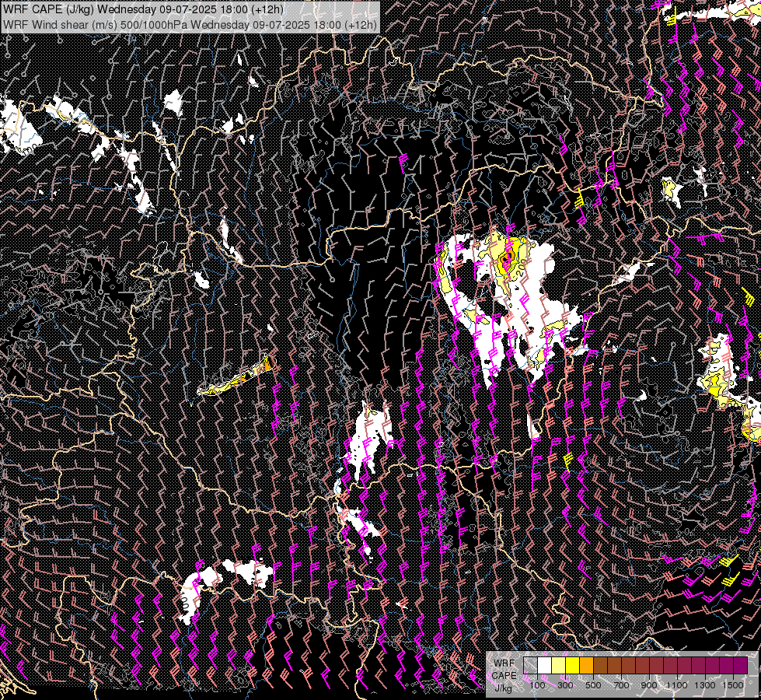Image resolution: width=761 pixels, height=700 pixels.
Task: Select the pale yellow 200–300 legend swatch
Action: [559, 665]
